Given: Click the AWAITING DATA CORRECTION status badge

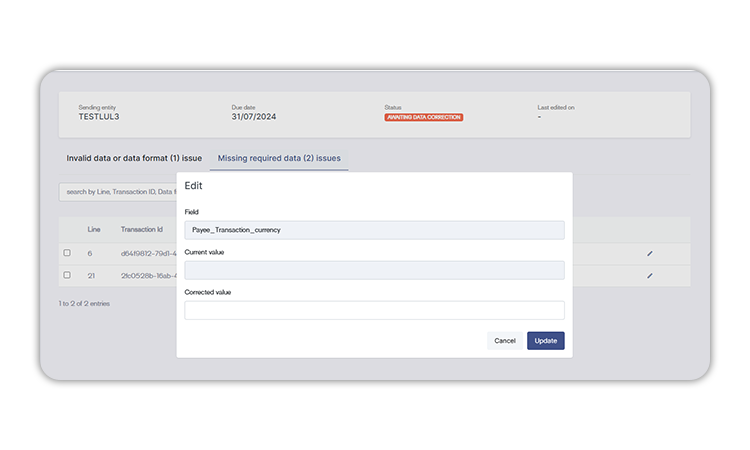Looking at the screenshot, I should [x=423, y=117].
